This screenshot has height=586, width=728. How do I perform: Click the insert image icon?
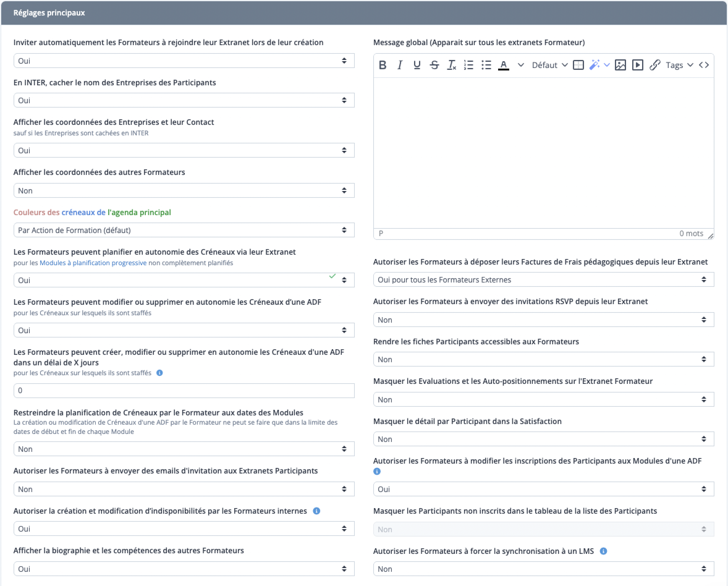[620, 65]
